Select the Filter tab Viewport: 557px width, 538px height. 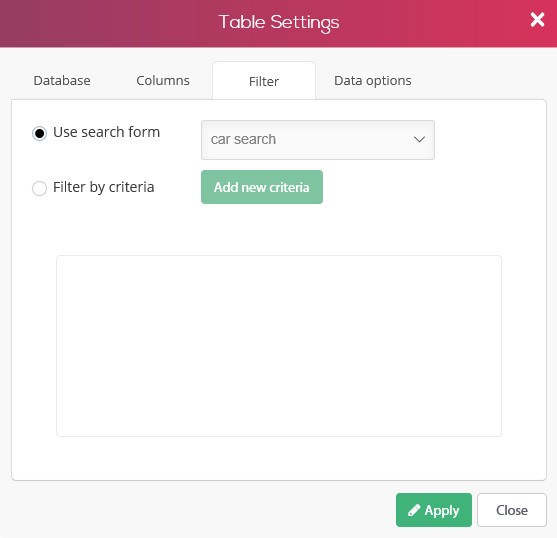[x=264, y=81]
